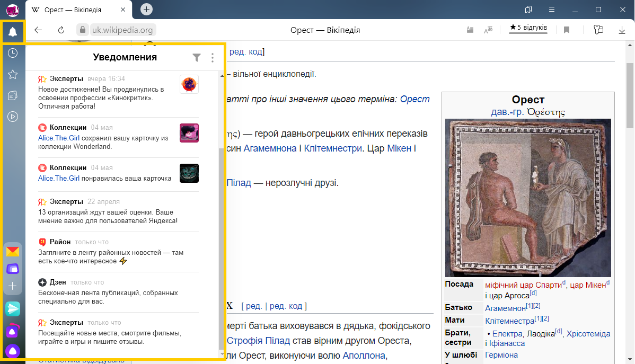View the pink Wonderland card thumbnail

pos(189,133)
